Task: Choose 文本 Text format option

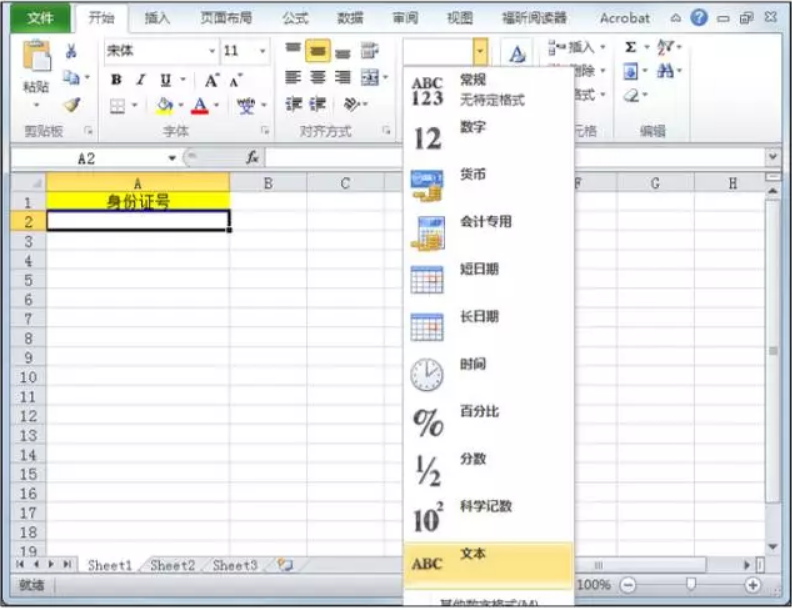Action: tap(488, 564)
